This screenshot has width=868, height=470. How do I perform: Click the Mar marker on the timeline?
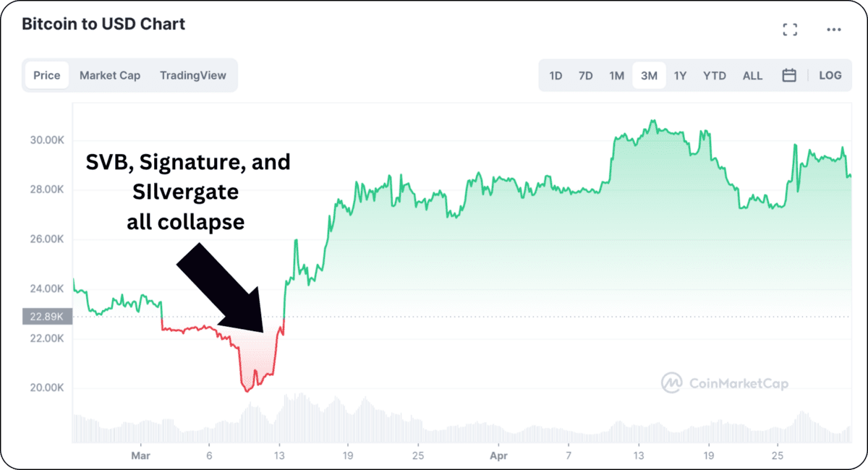coord(139,456)
